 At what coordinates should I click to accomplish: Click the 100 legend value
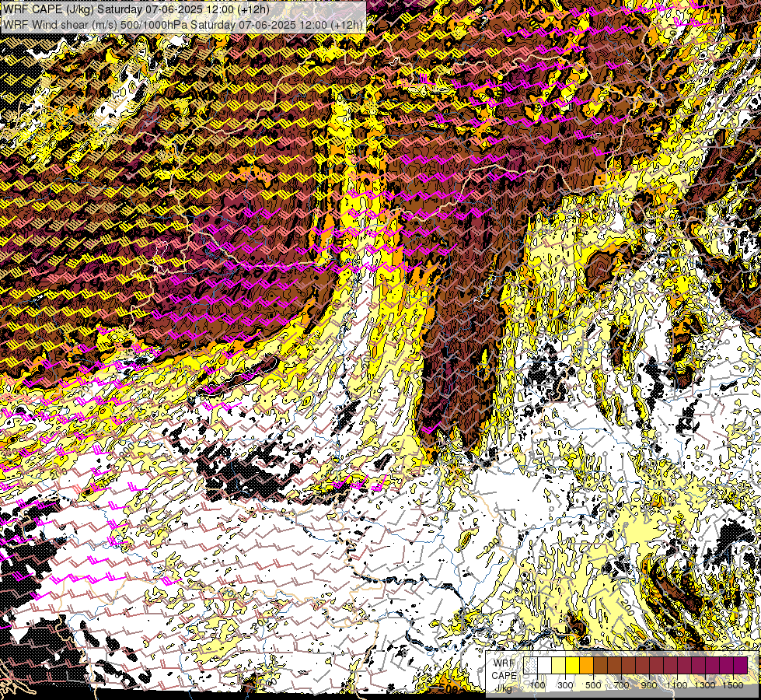[537, 685]
